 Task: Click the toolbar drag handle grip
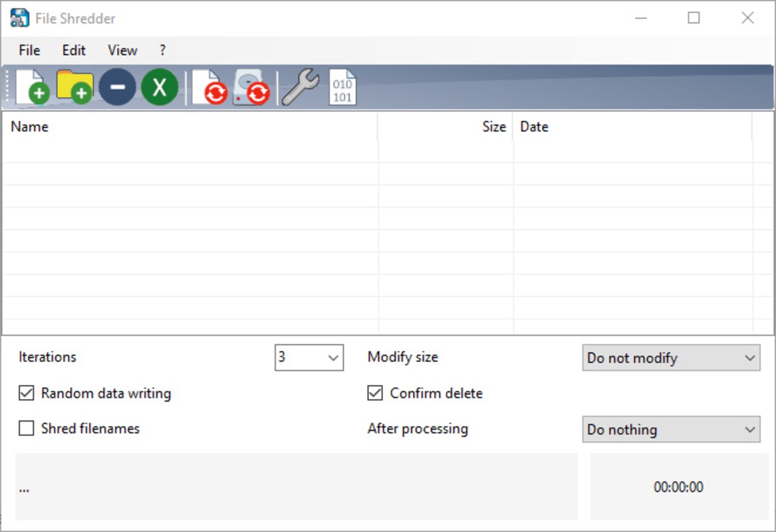coord(7,86)
